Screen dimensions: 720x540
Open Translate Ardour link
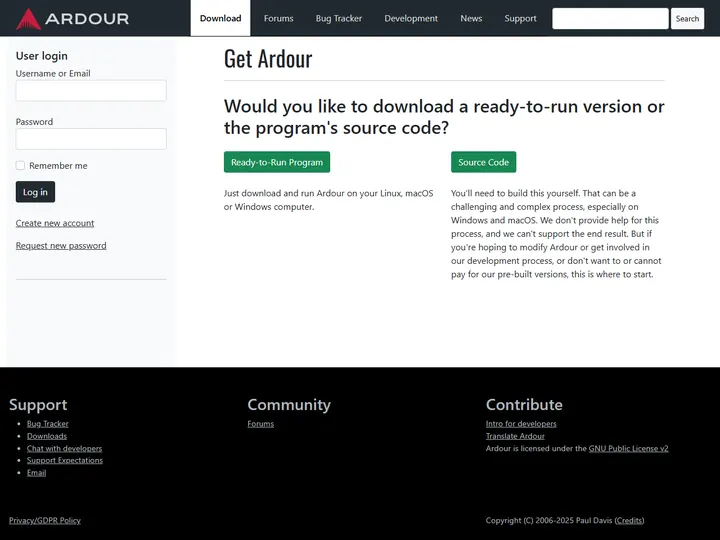pyautogui.click(x=515, y=436)
